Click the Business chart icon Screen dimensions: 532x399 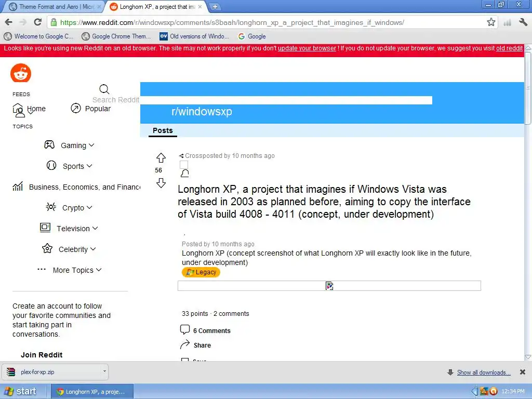click(18, 187)
